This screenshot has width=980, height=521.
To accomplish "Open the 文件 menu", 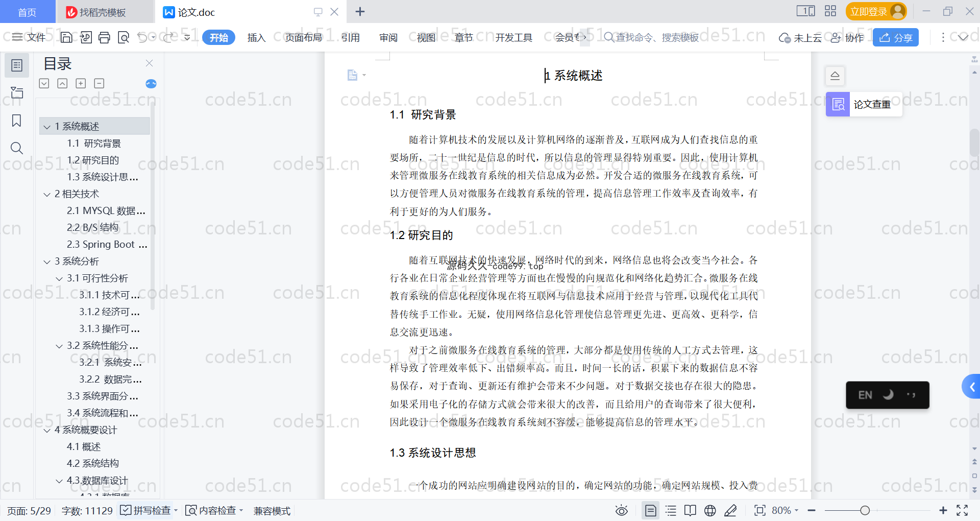I will point(29,37).
